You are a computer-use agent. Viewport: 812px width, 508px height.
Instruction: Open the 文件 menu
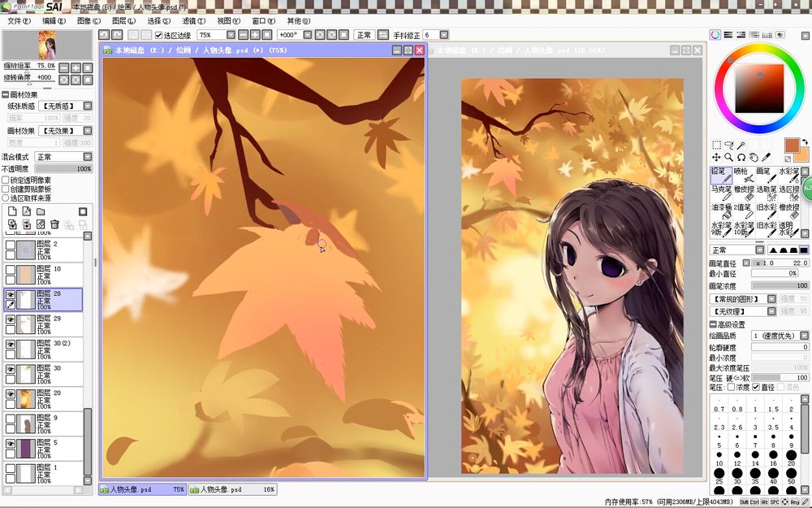tap(19, 21)
